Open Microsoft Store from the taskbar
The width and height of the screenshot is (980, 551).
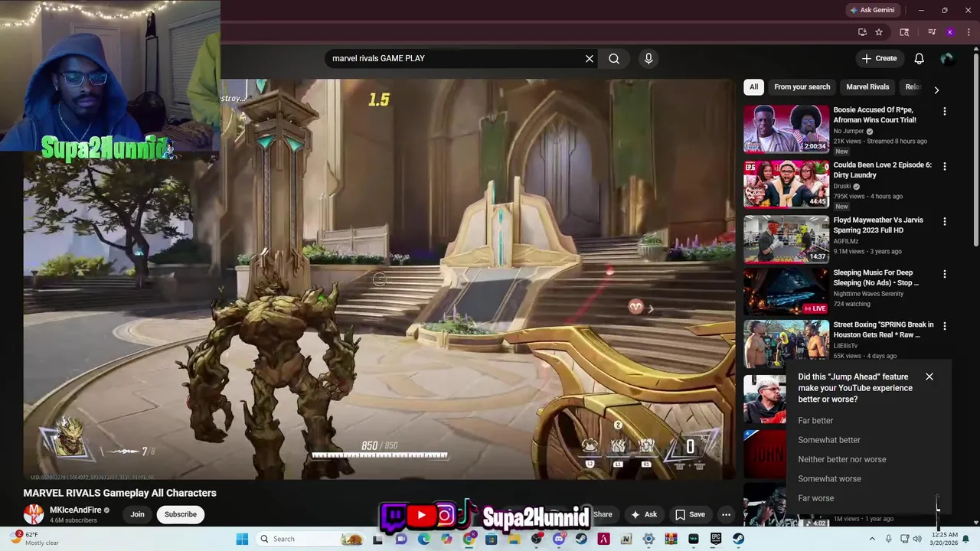(x=492, y=539)
